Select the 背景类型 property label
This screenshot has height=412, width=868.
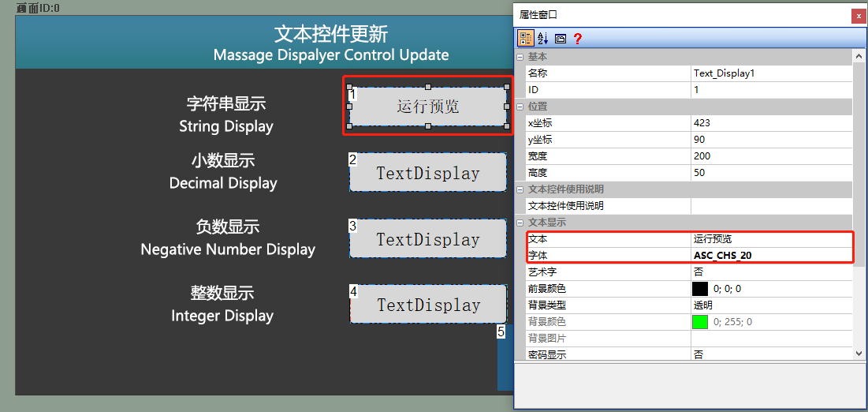click(547, 305)
